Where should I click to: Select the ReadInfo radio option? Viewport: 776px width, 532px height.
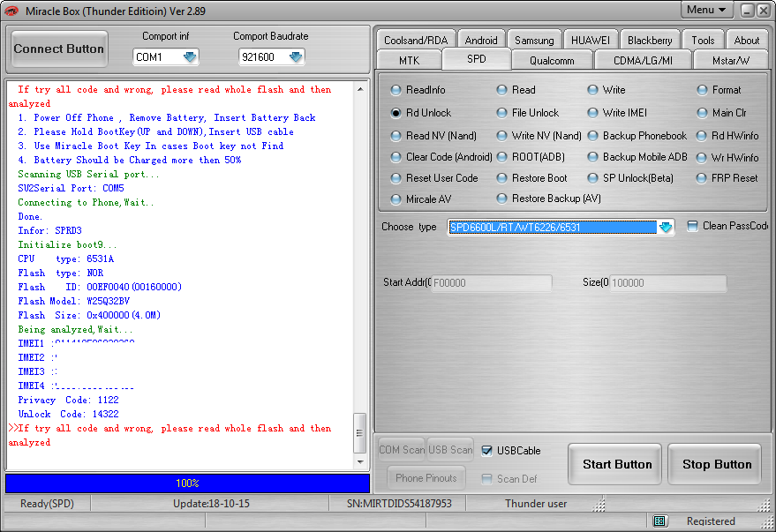coord(418,90)
